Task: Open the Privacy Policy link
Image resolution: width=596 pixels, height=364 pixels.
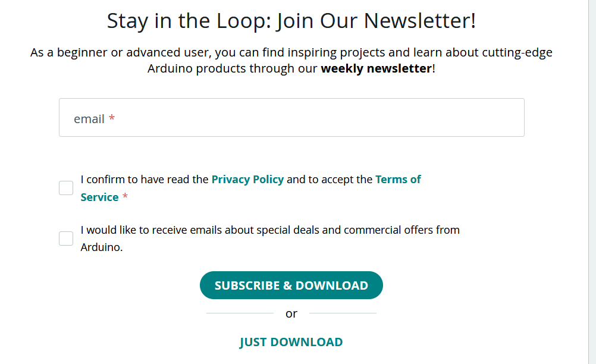Action: point(247,180)
